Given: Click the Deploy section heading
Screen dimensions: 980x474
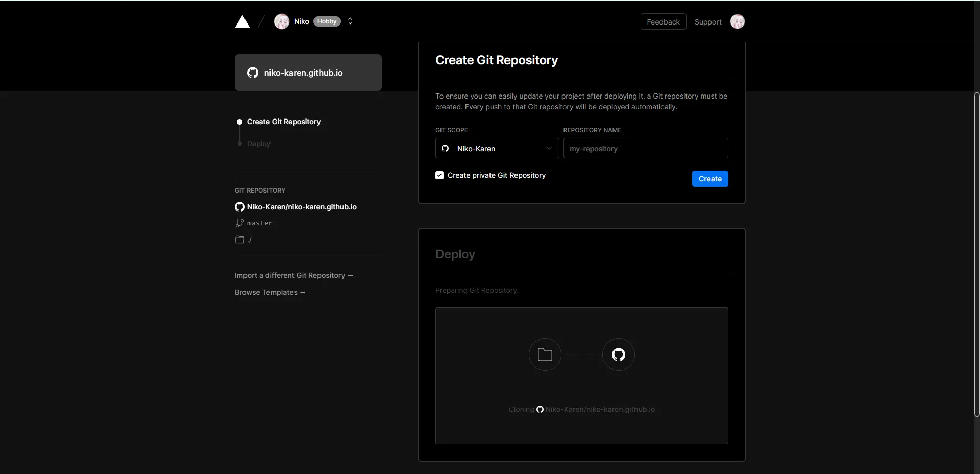Looking at the screenshot, I should pos(455,254).
